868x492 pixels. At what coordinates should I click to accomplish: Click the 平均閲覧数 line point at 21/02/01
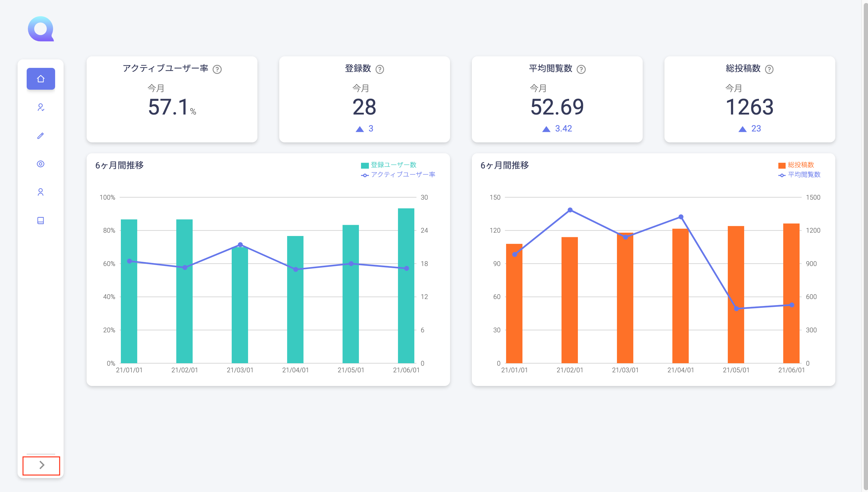tap(570, 210)
